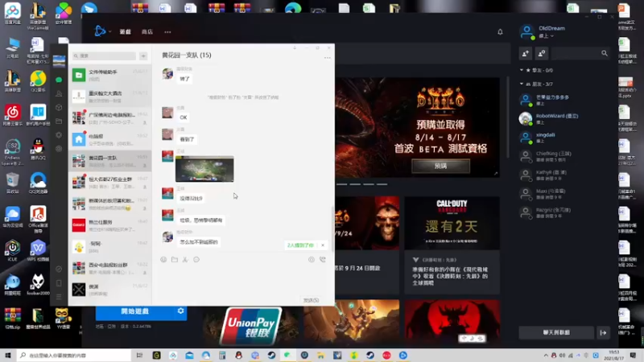
Task: Click the 預購 button on Diablo banner
Action: point(440,166)
